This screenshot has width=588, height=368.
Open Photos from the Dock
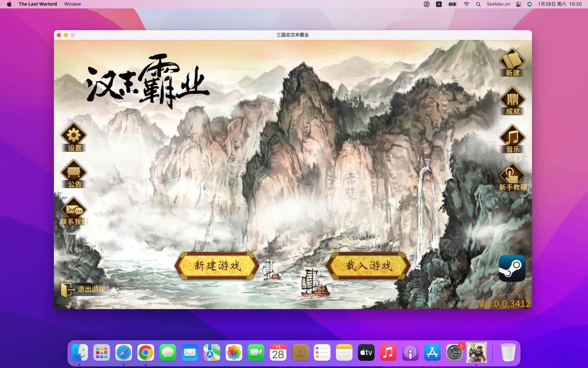click(x=234, y=353)
